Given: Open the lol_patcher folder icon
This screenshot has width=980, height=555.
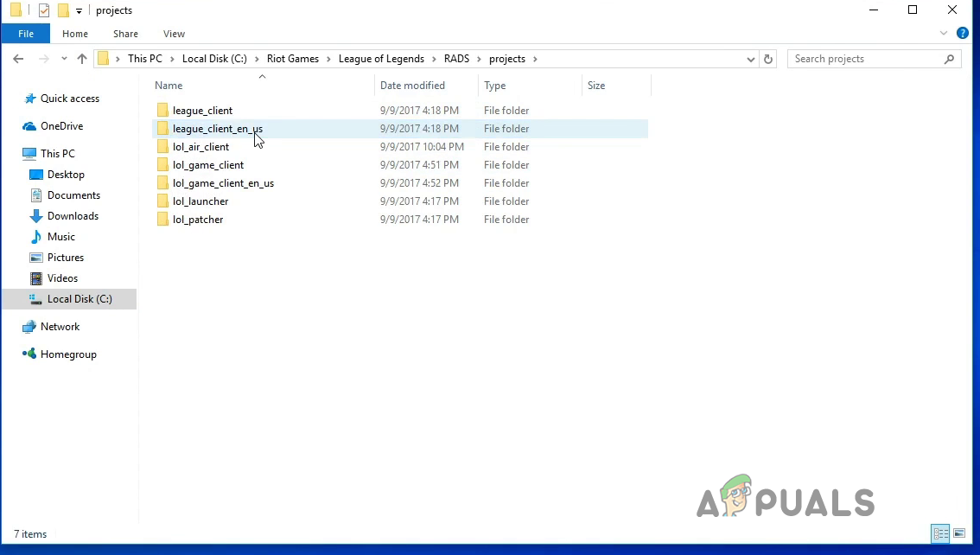Looking at the screenshot, I should coord(162,220).
